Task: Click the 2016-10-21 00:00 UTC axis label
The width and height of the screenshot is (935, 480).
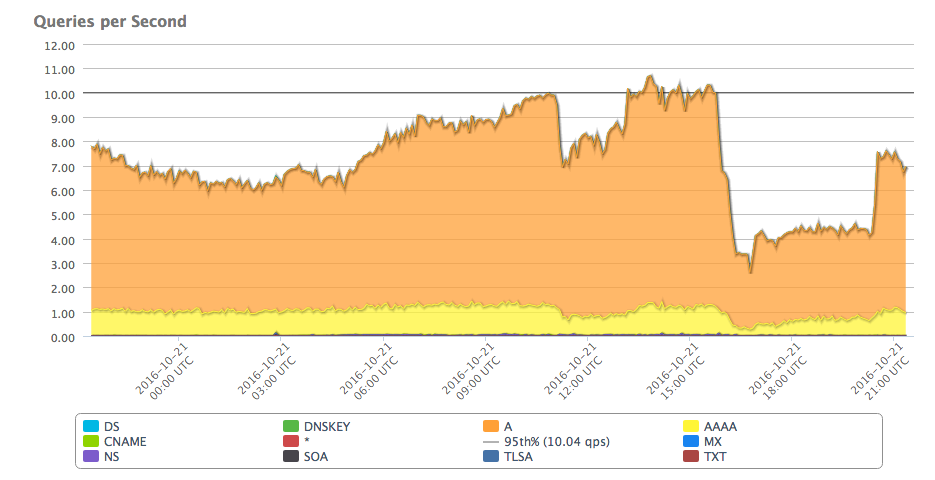Action: pos(165,372)
